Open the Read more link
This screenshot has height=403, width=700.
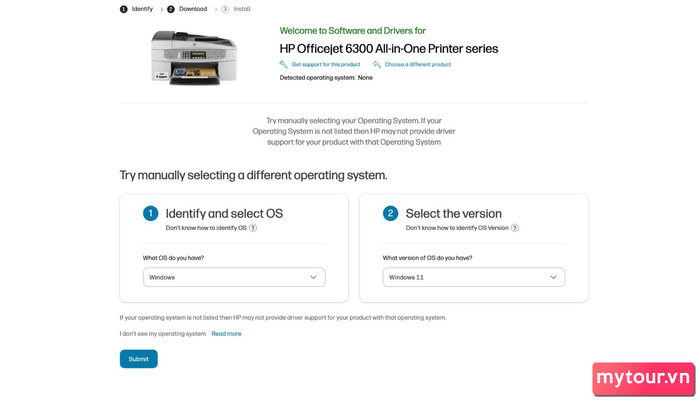tap(226, 333)
